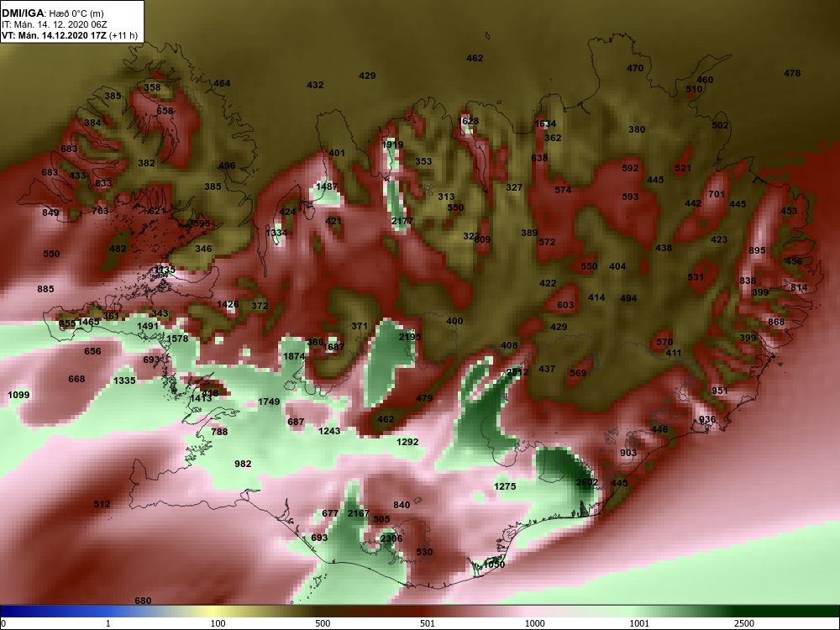
Task: Click the map value 677
Action: (330, 513)
